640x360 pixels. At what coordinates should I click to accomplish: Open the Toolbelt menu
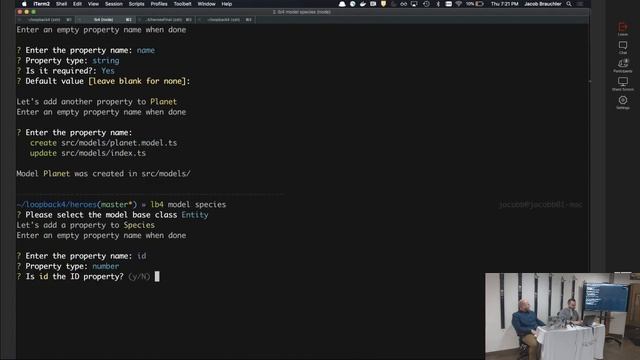click(182, 4)
